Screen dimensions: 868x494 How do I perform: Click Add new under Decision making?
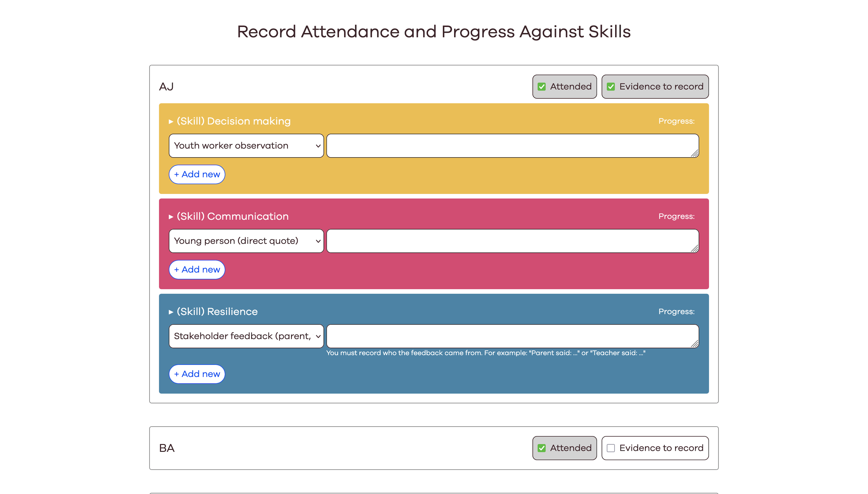197,174
